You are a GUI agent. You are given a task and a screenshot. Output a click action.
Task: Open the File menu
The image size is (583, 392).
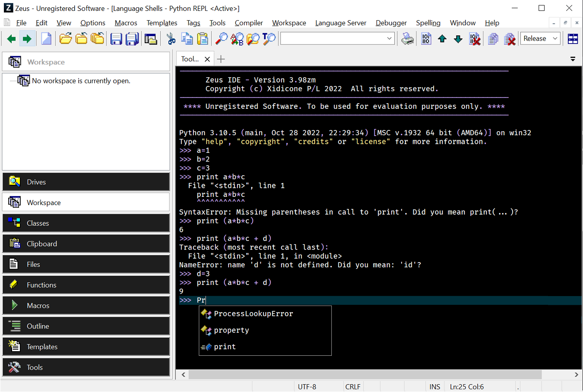[x=21, y=23]
